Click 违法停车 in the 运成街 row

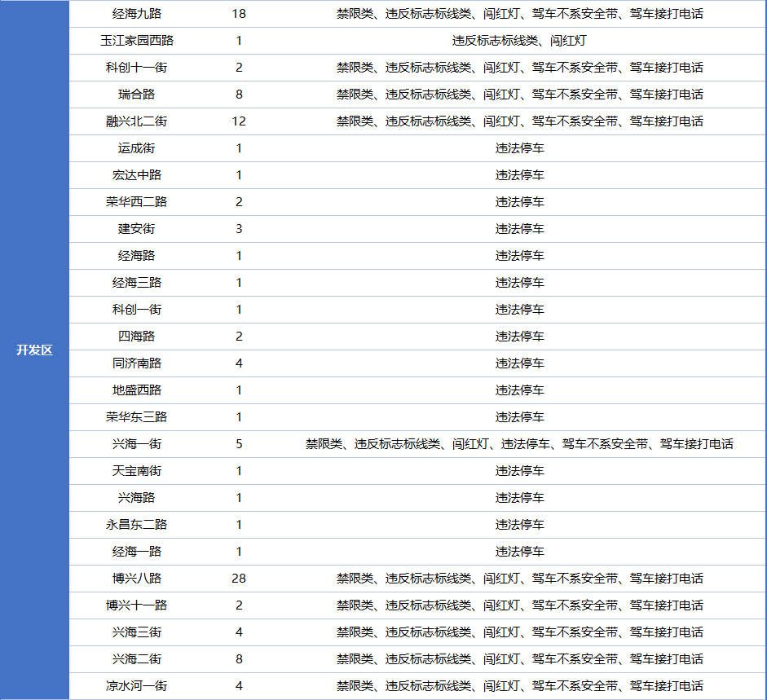(x=519, y=148)
